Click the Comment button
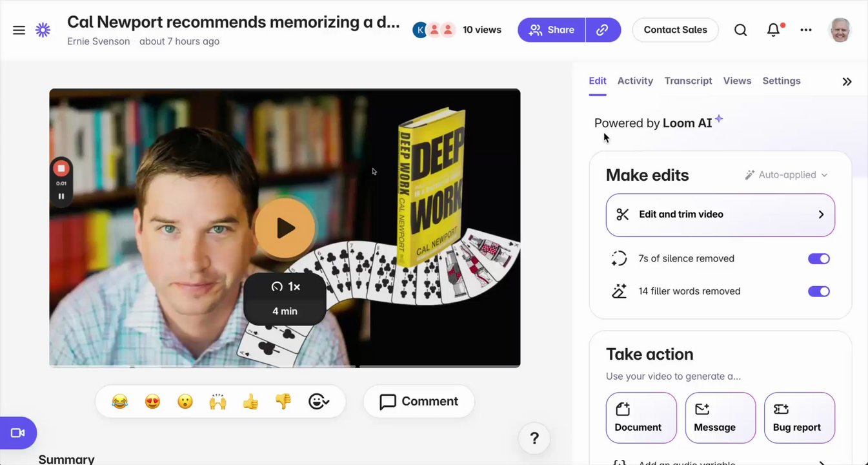 coord(419,401)
